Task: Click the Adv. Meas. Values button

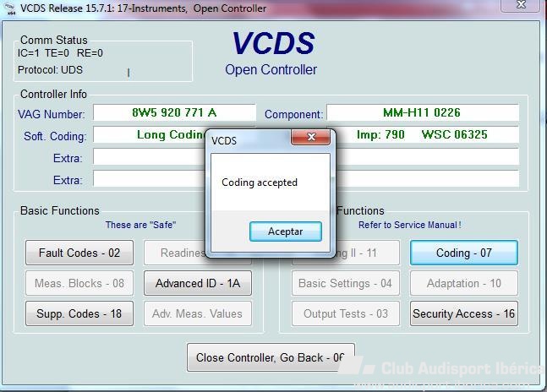Action: click(198, 313)
